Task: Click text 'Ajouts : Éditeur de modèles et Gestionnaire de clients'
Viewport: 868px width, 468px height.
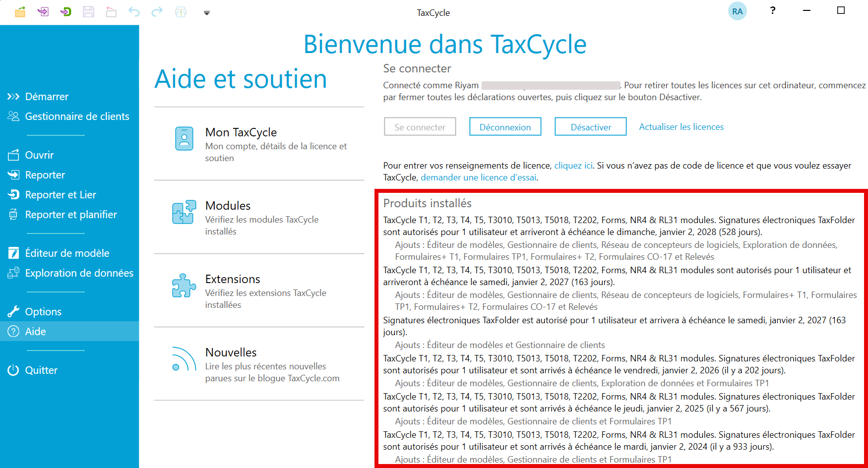Action: [x=500, y=345]
